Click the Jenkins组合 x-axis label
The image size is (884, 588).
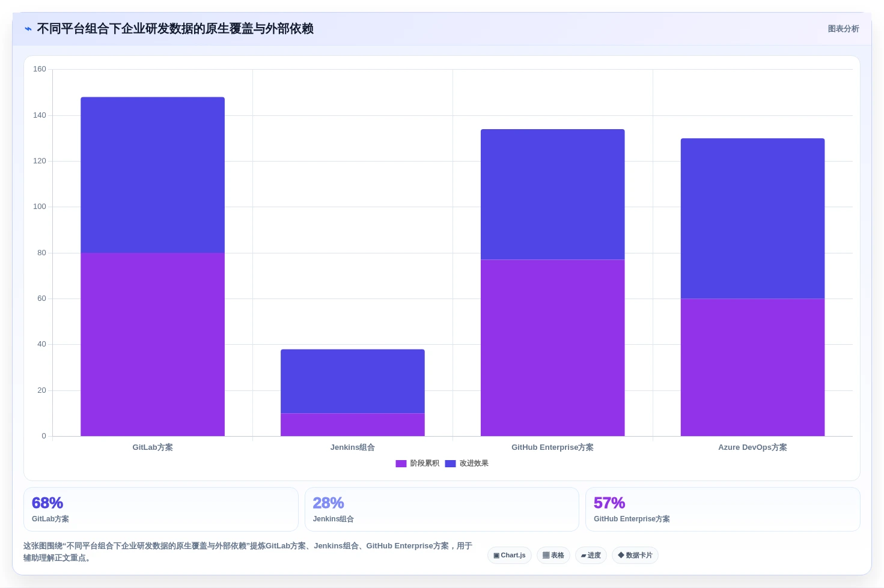coord(353,447)
